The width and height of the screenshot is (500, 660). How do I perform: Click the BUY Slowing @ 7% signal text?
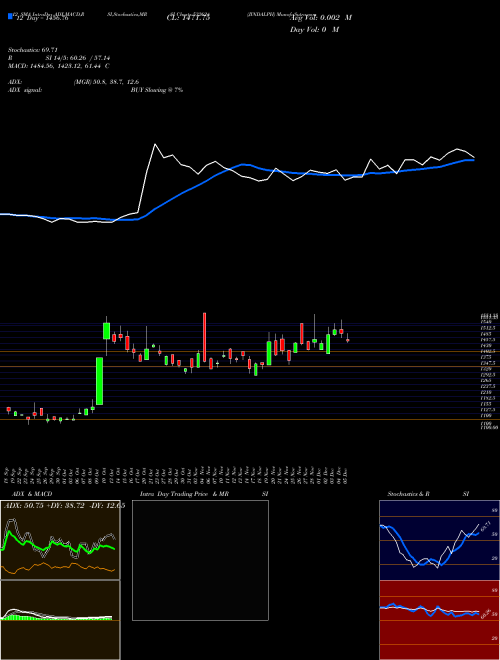[157, 90]
